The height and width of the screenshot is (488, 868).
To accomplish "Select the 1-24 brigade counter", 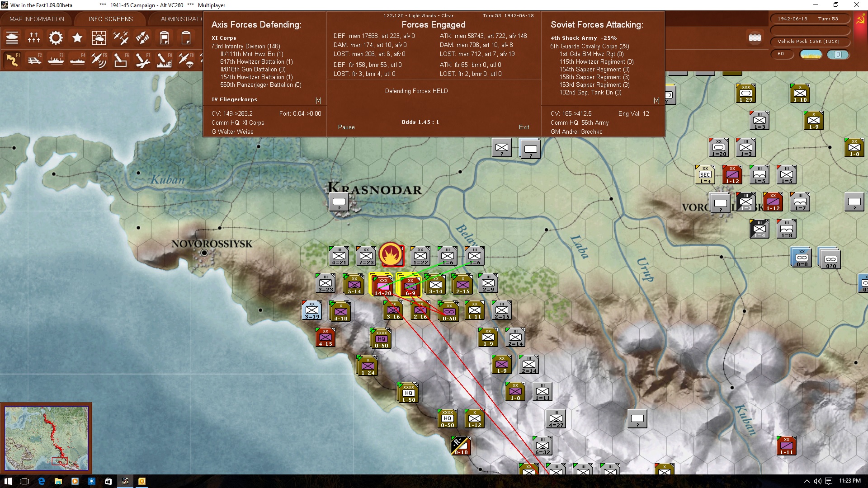I will [x=368, y=366].
